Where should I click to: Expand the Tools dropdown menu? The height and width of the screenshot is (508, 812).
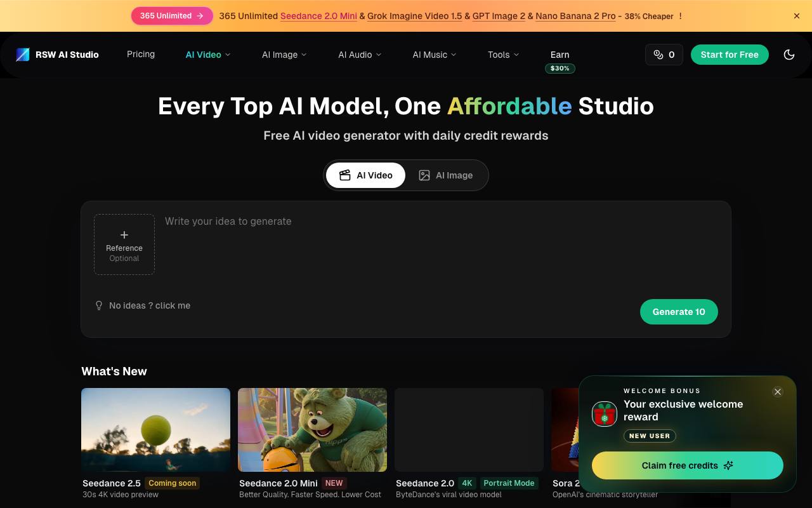tap(503, 55)
